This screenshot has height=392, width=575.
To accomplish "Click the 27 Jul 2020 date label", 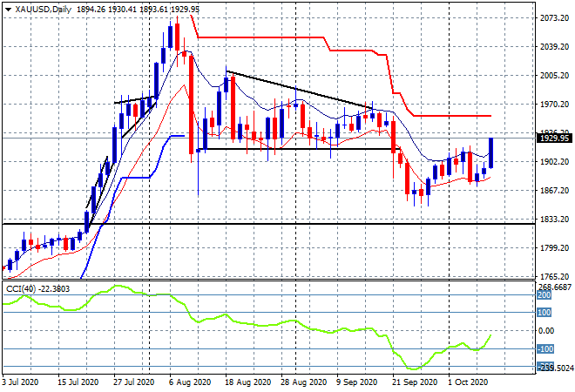I will 134,382.
